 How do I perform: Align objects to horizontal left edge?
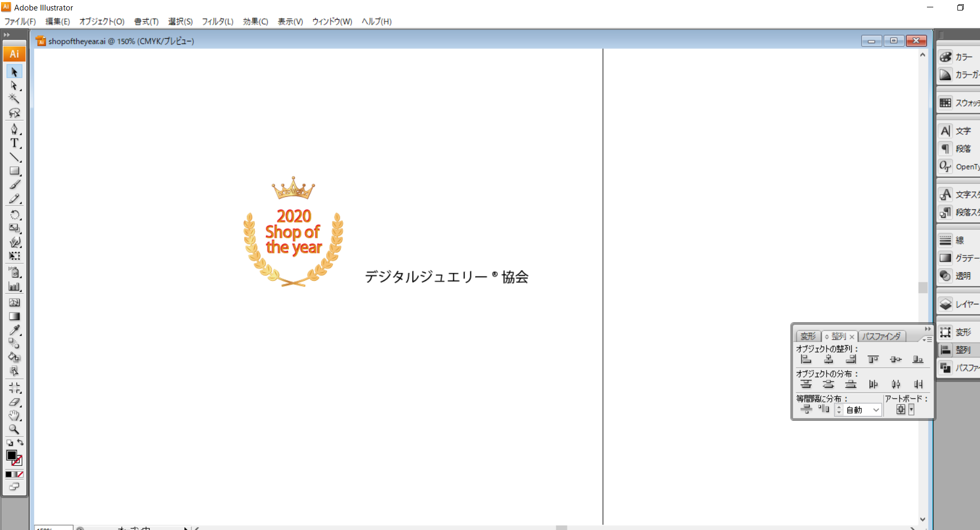click(x=806, y=359)
